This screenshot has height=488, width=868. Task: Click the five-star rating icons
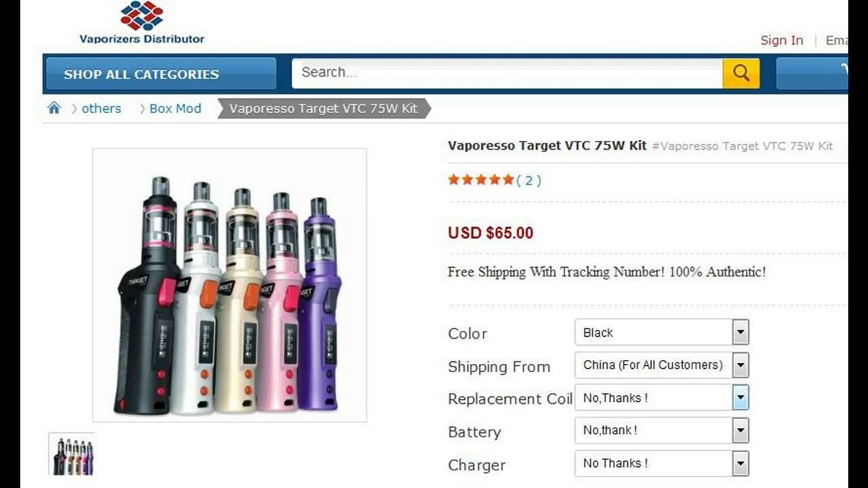coord(480,180)
